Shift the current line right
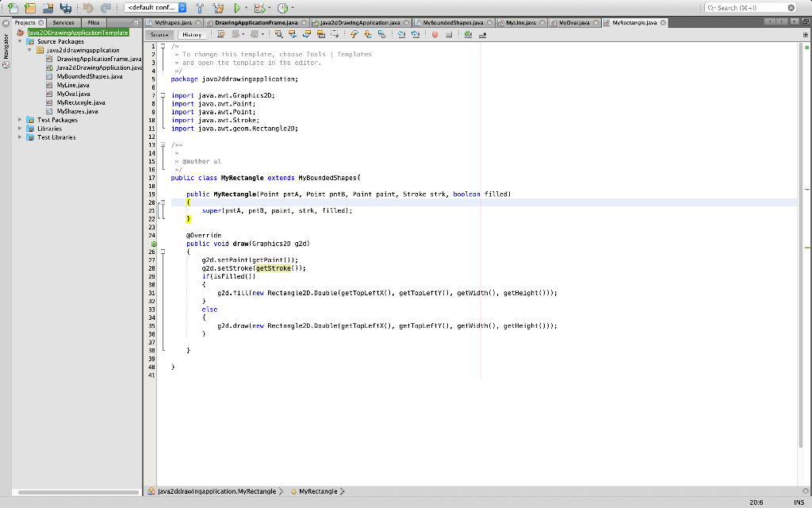812x508 pixels. point(416,36)
